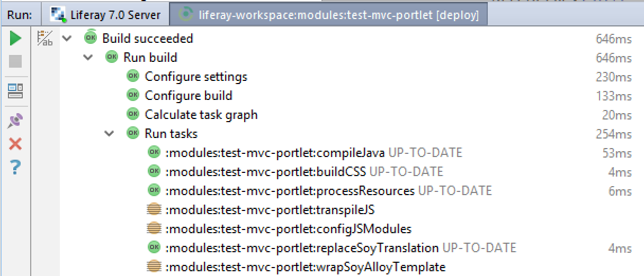Click the pin tab icon
Image resolution: width=644 pixels, height=276 pixels.
coord(15,121)
